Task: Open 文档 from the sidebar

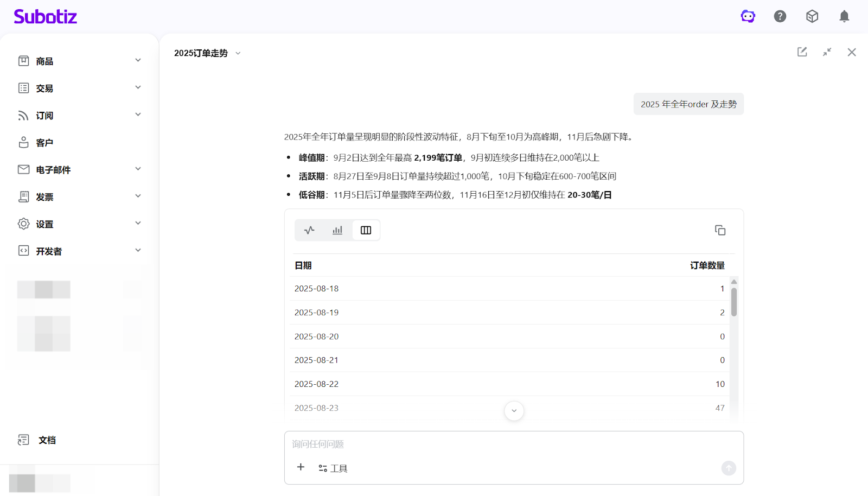Action: 47,440
